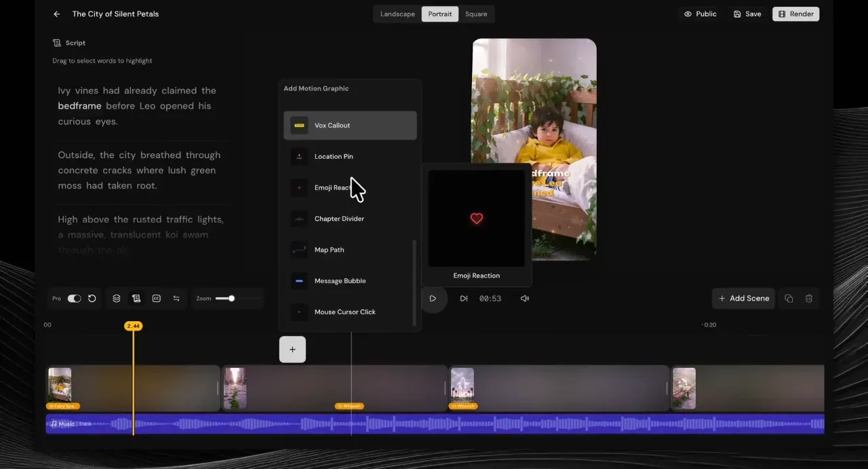
Task: Delete scene using the trash icon
Action: click(x=809, y=298)
